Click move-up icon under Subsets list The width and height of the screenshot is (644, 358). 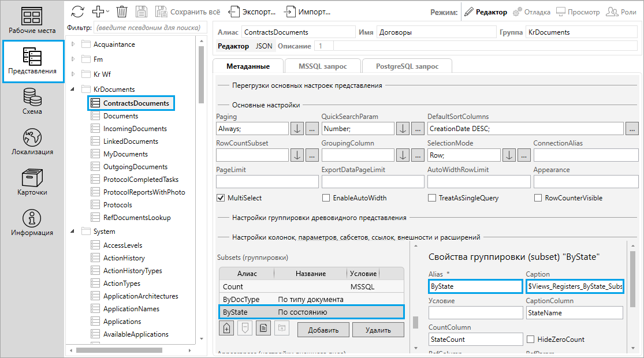[227, 329]
